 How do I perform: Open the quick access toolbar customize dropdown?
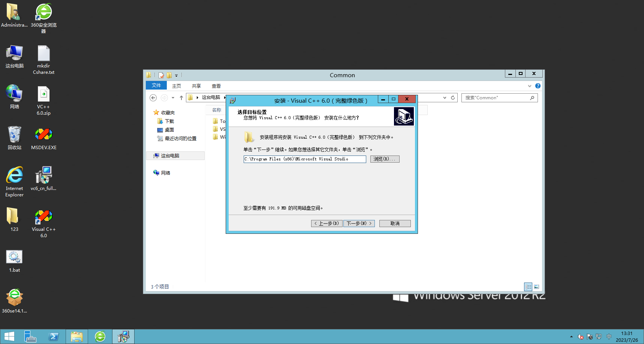coord(176,75)
